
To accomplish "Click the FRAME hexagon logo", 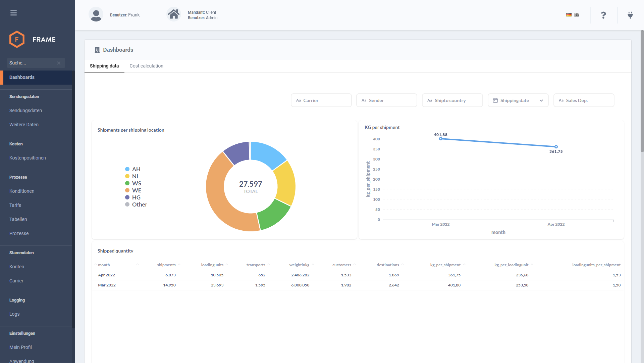I will (x=17, y=39).
